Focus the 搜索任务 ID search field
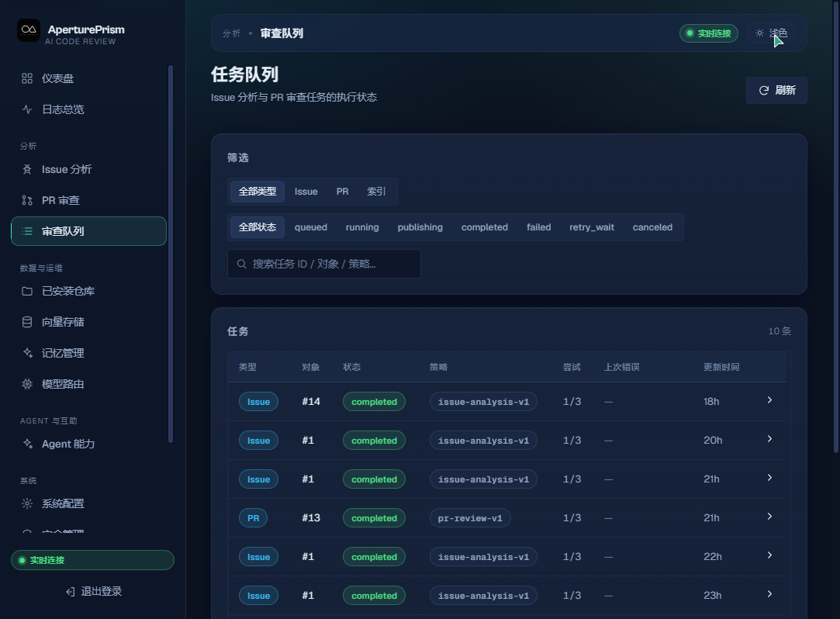Screen dimensions: 840x619 tap(324, 264)
